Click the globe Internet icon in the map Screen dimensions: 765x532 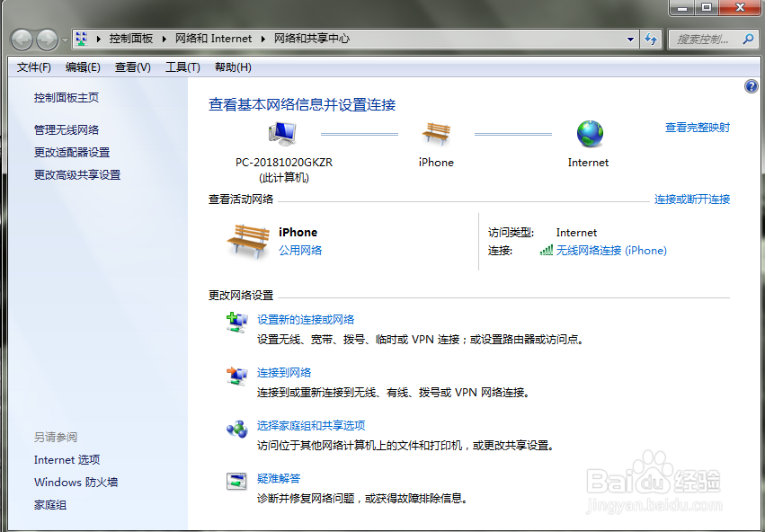point(590,134)
